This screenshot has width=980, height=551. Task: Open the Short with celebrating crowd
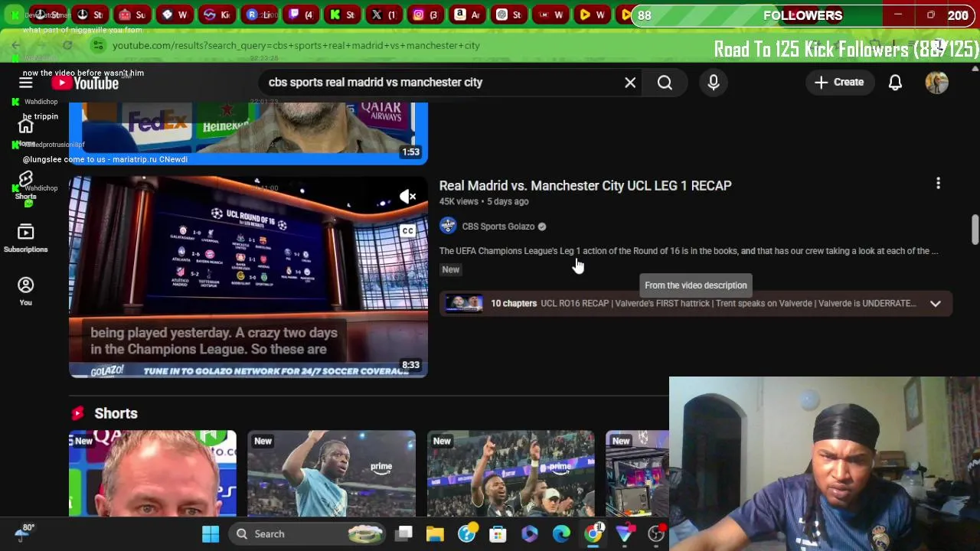click(x=511, y=473)
